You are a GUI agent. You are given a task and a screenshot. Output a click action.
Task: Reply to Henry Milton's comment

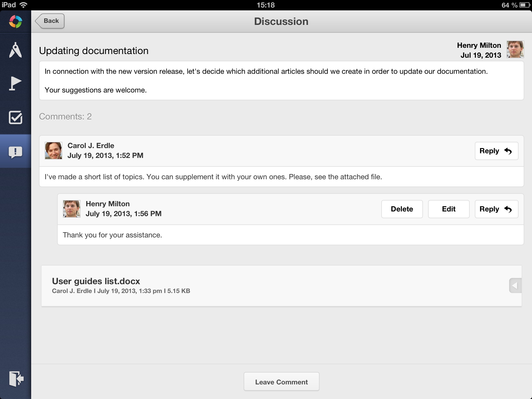(x=496, y=209)
